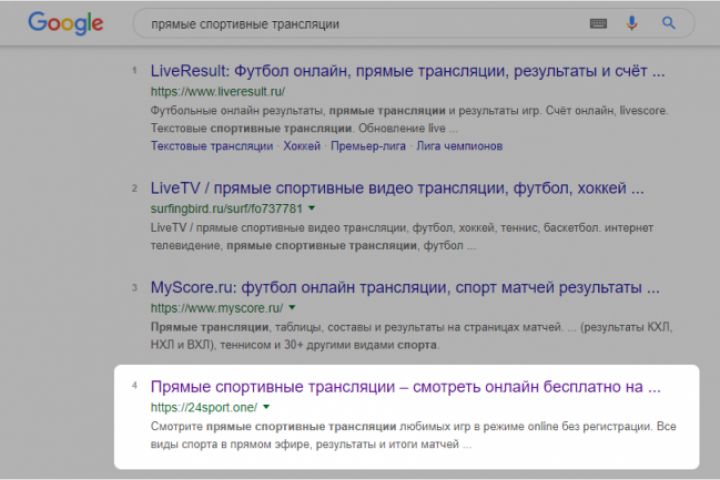
Task: Open the Хоккей sitelink
Action: click(x=302, y=146)
